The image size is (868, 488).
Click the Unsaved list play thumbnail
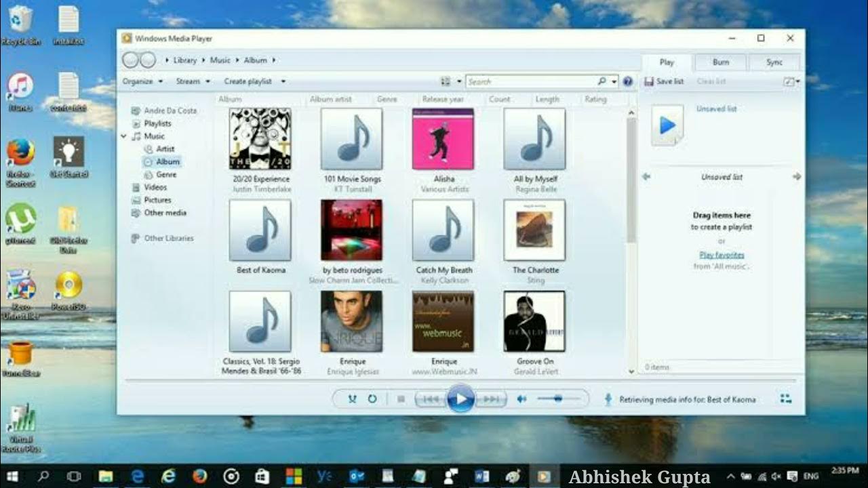pos(667,125)
